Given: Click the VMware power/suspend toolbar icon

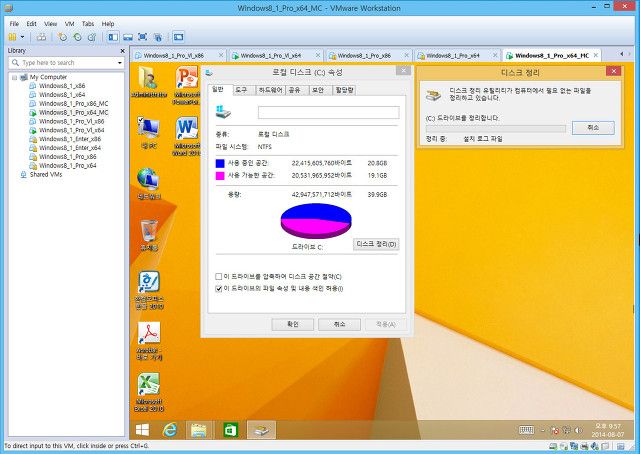Looking at the screenshot, I should point(13,37).
